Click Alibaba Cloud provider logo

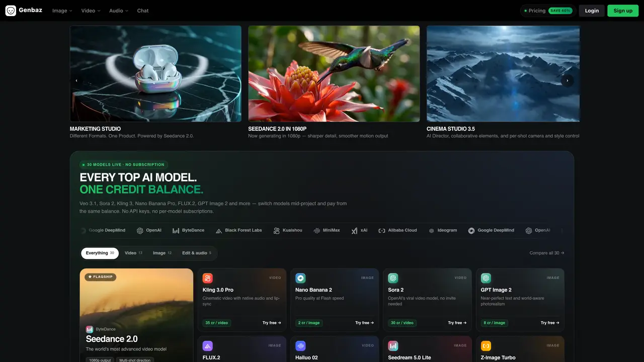coord(397,230)
